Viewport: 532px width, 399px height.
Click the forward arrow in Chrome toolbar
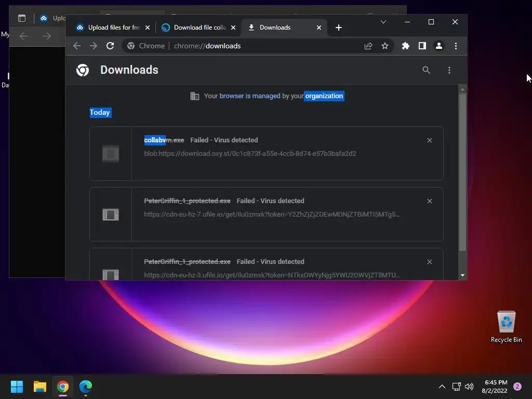94,46
